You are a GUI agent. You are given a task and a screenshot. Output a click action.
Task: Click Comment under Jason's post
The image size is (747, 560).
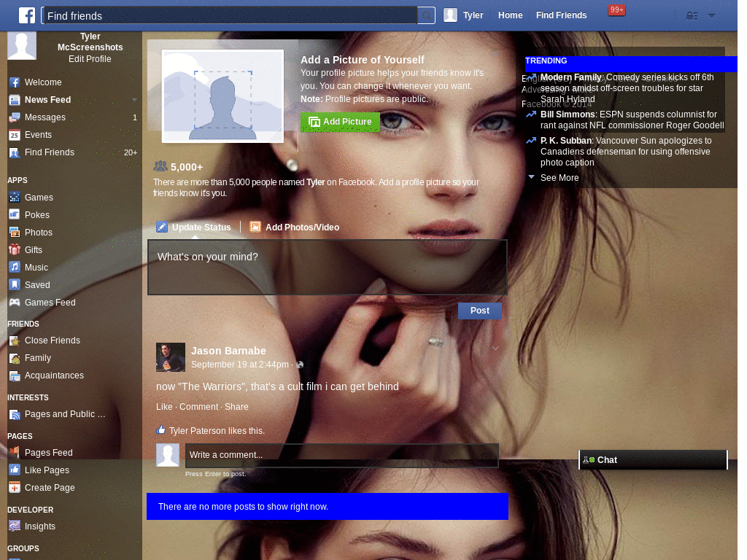(198, 407)
